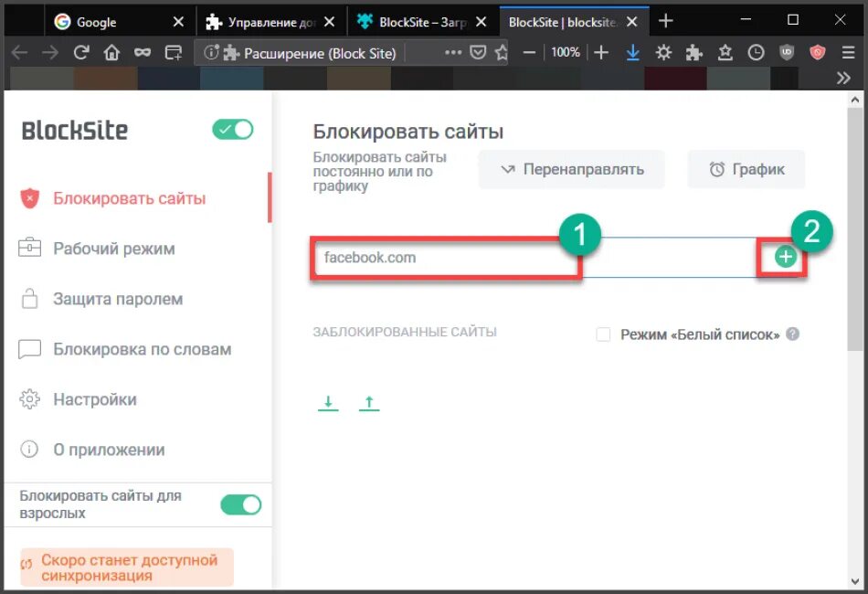The width and height of the screenshot is (868, 594).
Task: Zoom in with the plus button
Action: pos(601,53)
